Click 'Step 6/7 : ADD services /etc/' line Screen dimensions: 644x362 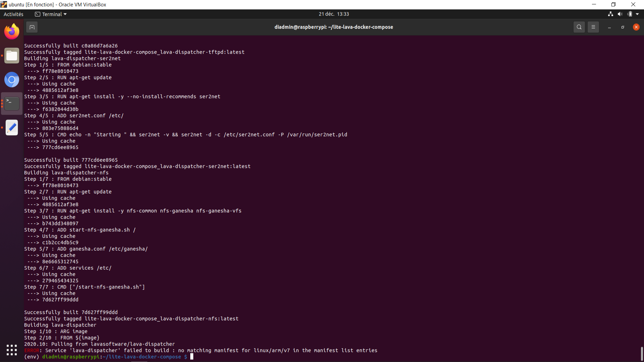point(68,268)
